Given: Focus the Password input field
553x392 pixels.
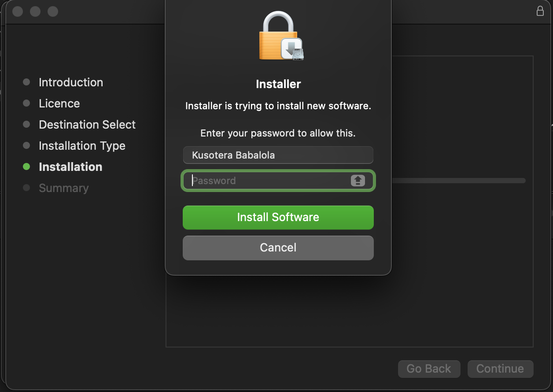Looking at the screenshot, I should pyautogui.click(x=269, y=181).
